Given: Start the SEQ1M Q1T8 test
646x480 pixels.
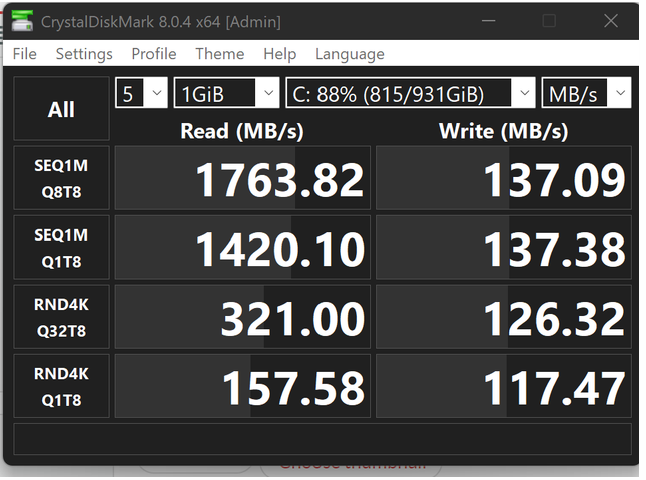Looking at the screenshot, I should tap(61, 247).
